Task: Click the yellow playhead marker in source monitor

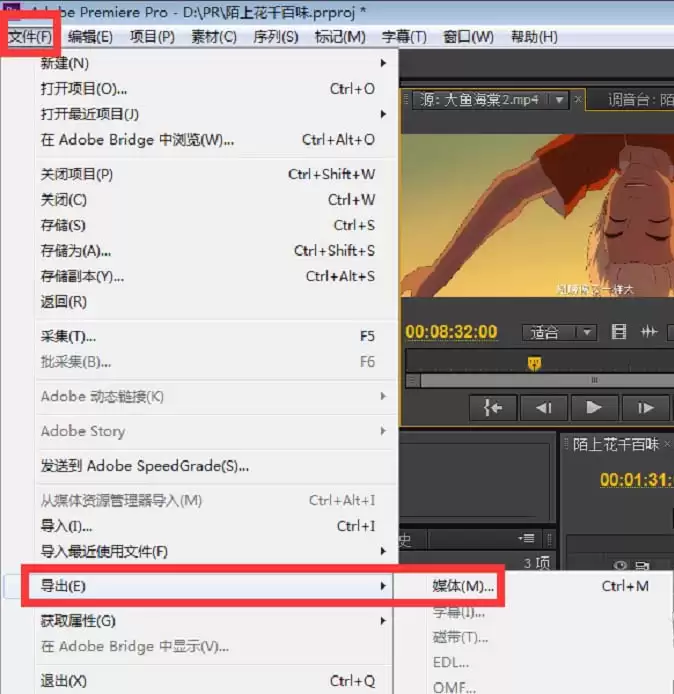Action: [535, 363]
